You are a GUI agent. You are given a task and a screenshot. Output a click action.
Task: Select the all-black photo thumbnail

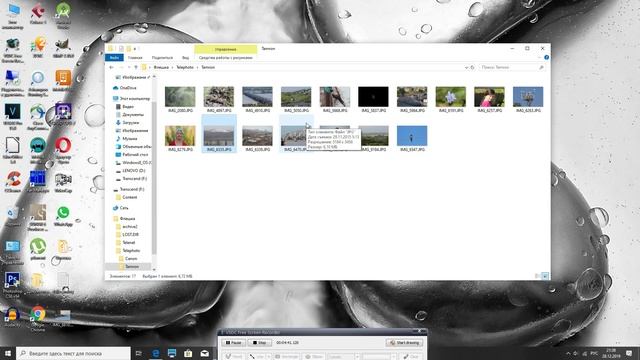373,97
